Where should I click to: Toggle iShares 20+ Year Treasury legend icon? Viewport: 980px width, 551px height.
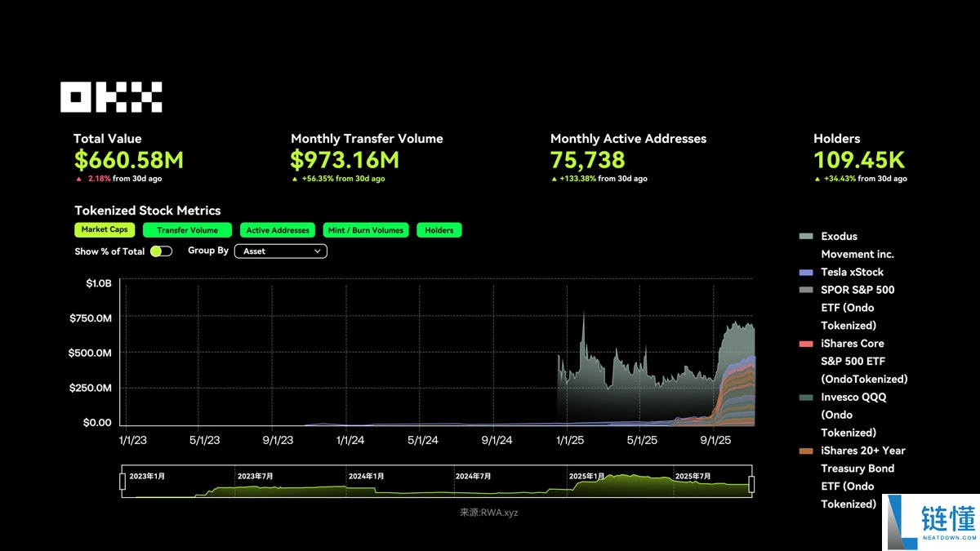806,451
